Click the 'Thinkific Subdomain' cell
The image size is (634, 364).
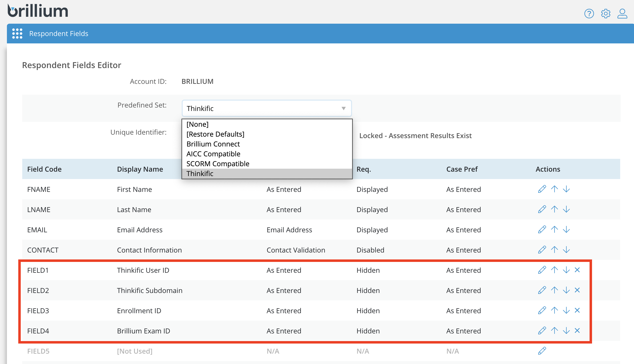[x=150, y=291]
